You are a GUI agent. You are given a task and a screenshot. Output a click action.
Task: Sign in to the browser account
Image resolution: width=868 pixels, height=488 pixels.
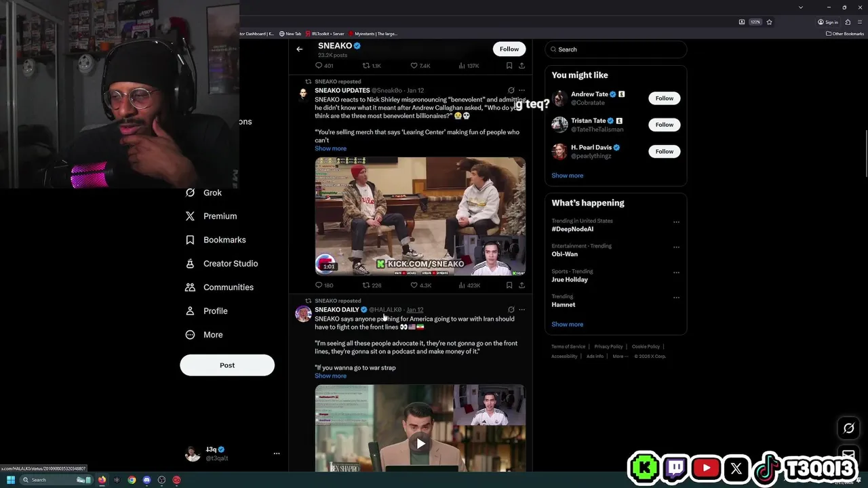click(828, 22)
